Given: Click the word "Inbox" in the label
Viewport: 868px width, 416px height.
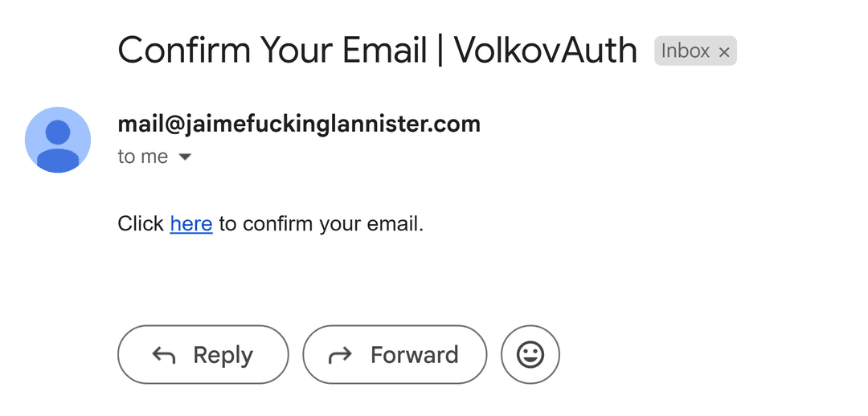Looking at the screenshot, I should pyautogui.click(x=686, y=51).
